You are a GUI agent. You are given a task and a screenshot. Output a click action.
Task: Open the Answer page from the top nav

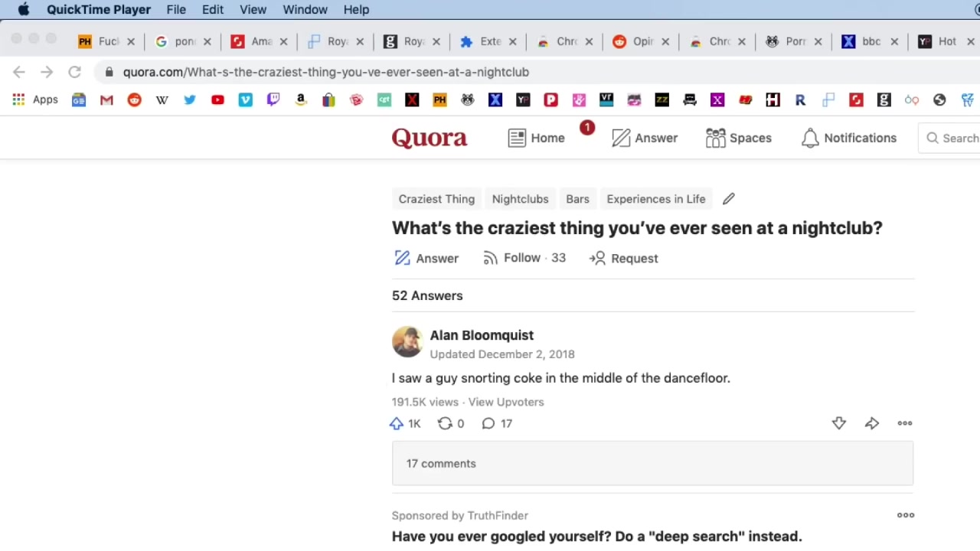click(x=645, y=138)
